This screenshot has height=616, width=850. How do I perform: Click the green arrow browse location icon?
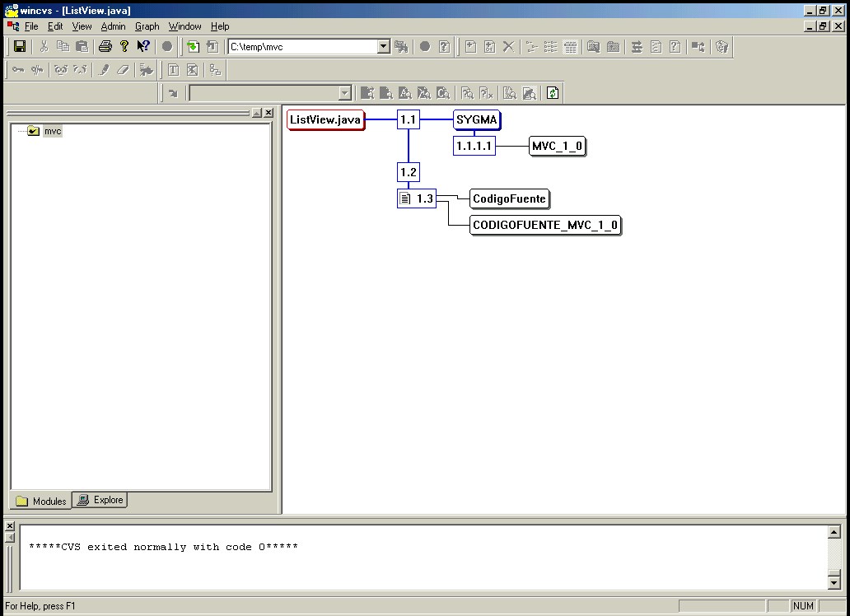click(x=193, y=47)
